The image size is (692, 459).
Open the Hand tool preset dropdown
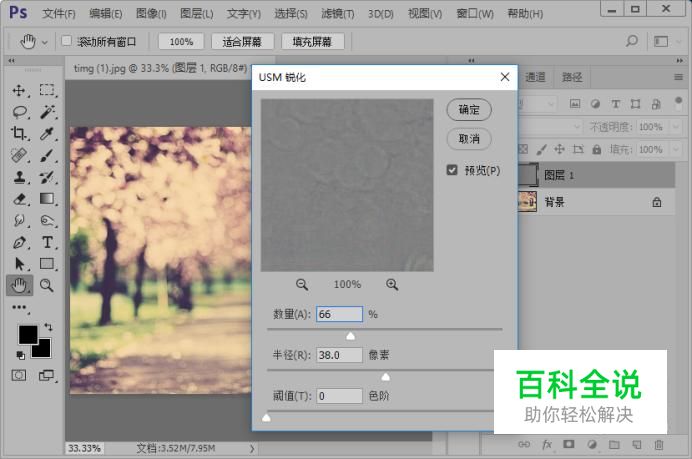tap(45, 43)
